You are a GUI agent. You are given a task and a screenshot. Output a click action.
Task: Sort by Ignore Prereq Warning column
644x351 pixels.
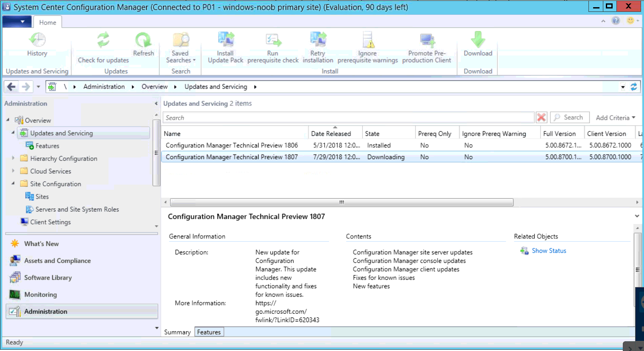click(x=500, y=133)
